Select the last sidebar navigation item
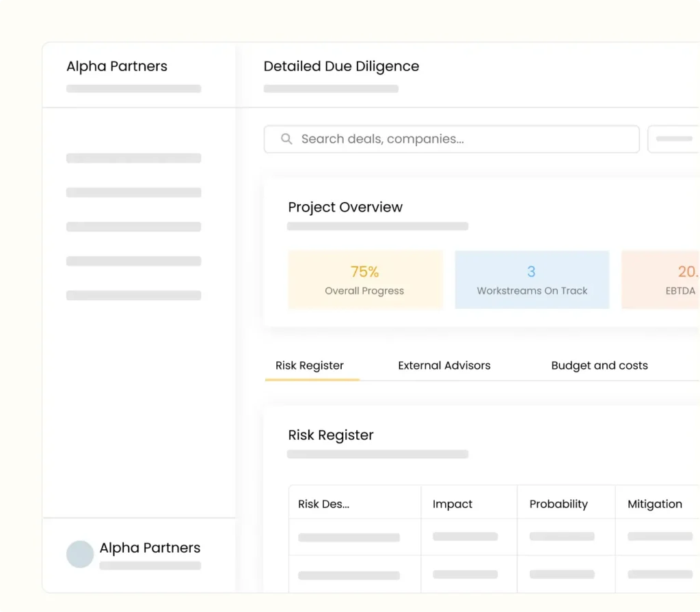The height and width of the screenshot is (612, 700). 134,296
